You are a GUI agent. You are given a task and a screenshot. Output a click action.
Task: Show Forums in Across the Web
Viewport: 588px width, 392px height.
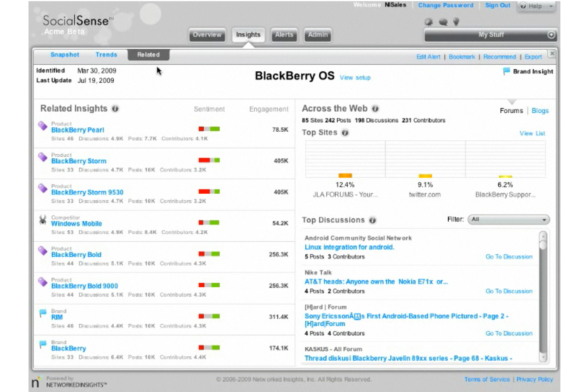coord(511,111)
